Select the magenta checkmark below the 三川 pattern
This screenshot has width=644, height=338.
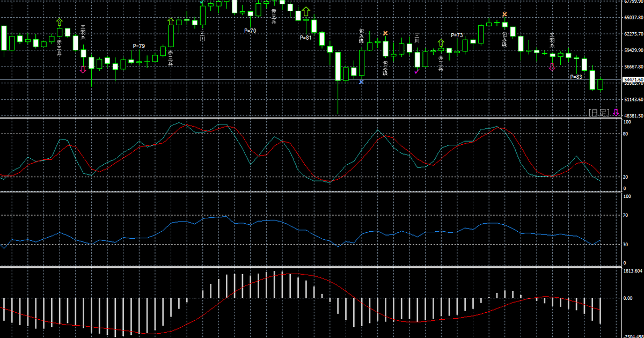[x=416, y=71]
